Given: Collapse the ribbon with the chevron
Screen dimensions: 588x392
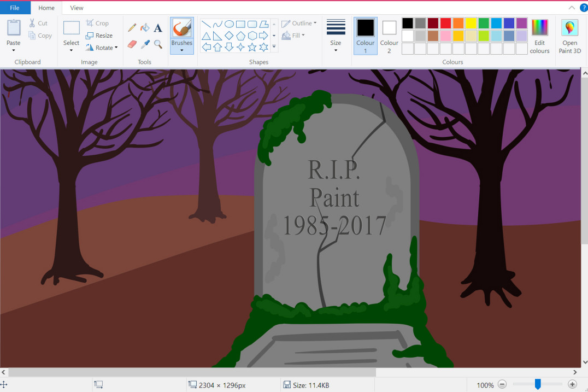Looking at the screenshot, I should [572, 8].
